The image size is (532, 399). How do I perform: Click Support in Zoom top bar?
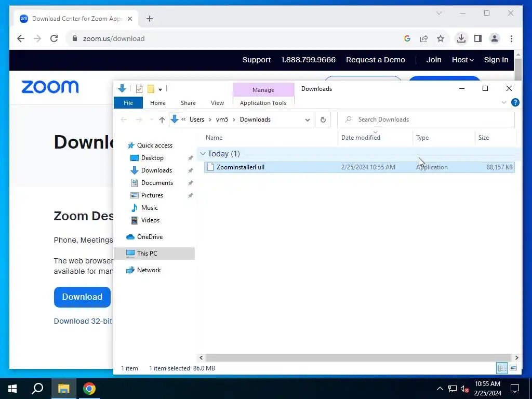tap(257, 60)
